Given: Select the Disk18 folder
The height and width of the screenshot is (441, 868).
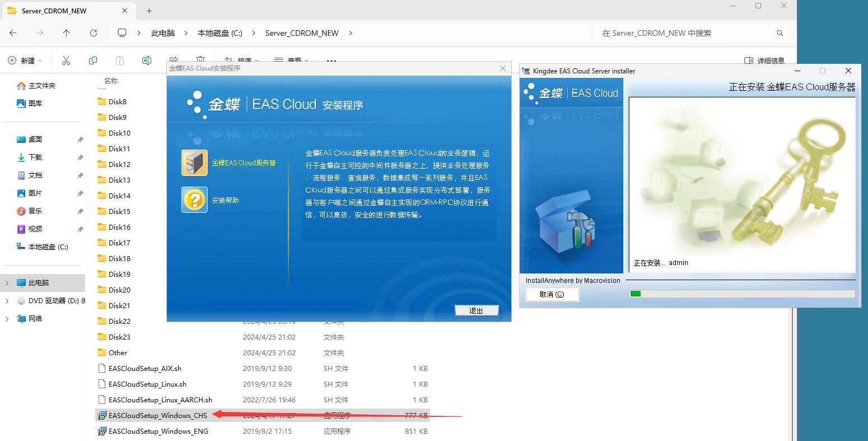Looking at the screenshot, I should click(x=114, y=258).
